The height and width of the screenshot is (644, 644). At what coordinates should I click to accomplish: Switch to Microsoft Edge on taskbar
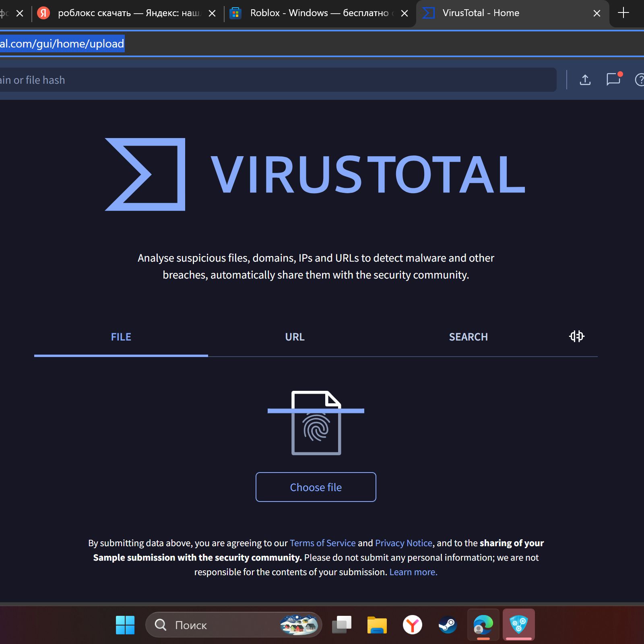tap(483, 625)
